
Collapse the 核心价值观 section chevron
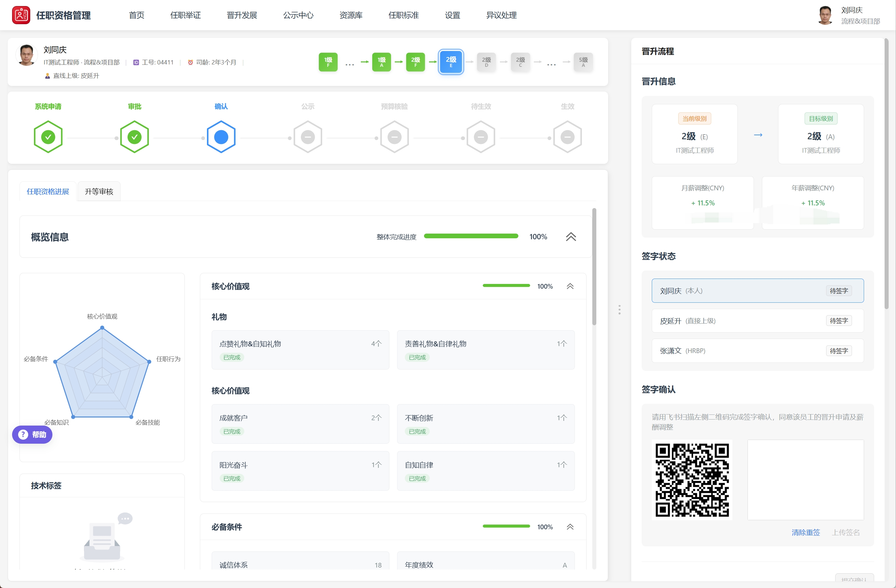tap(570, 286)
